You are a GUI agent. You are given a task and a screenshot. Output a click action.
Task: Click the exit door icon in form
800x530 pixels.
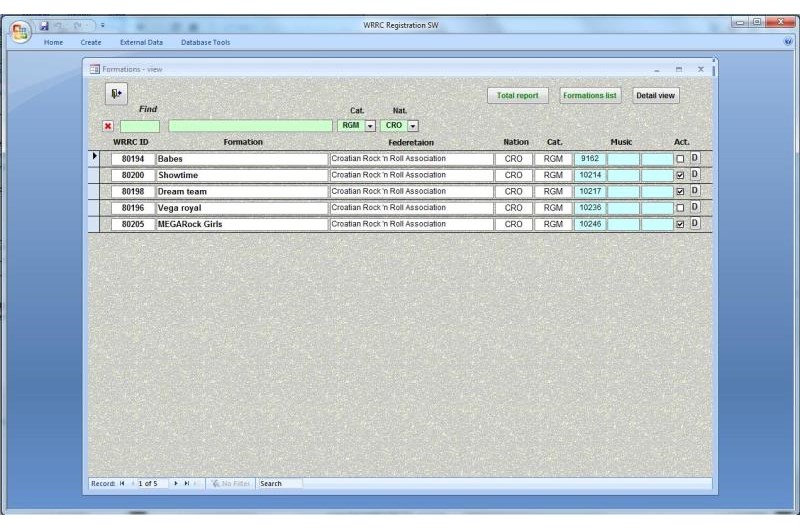[x=116, y=93]
